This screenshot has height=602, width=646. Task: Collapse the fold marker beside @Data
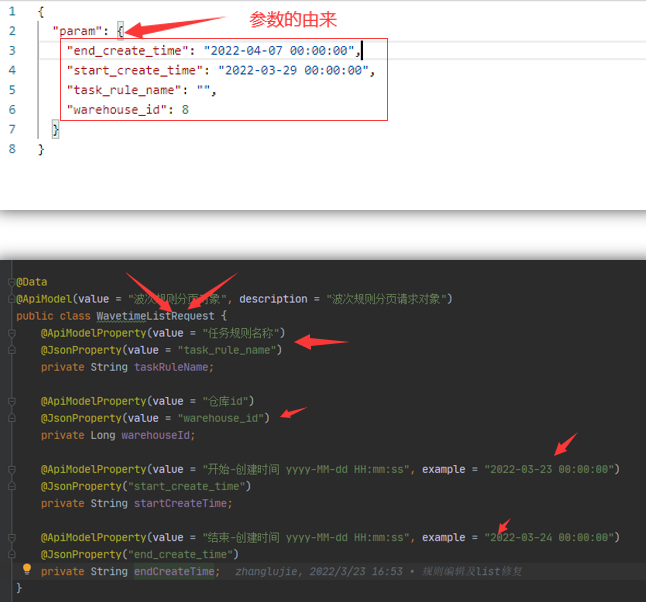12,282
